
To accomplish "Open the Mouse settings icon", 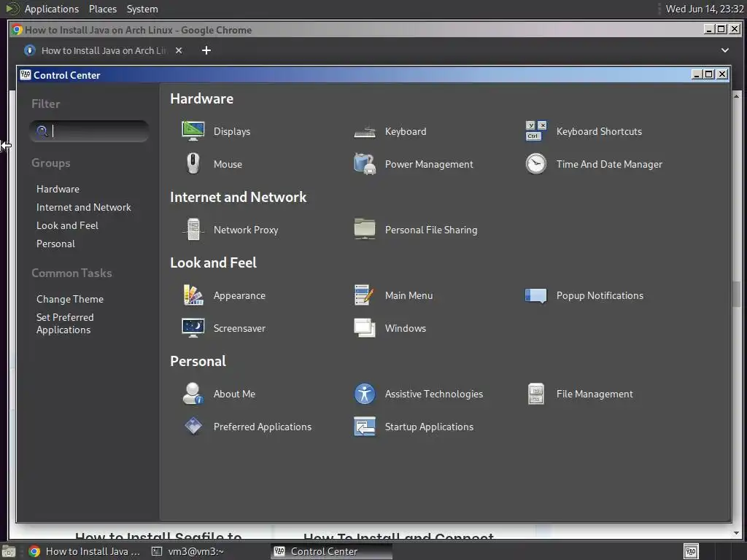I will pyautogui.click(x=193, y=164).
